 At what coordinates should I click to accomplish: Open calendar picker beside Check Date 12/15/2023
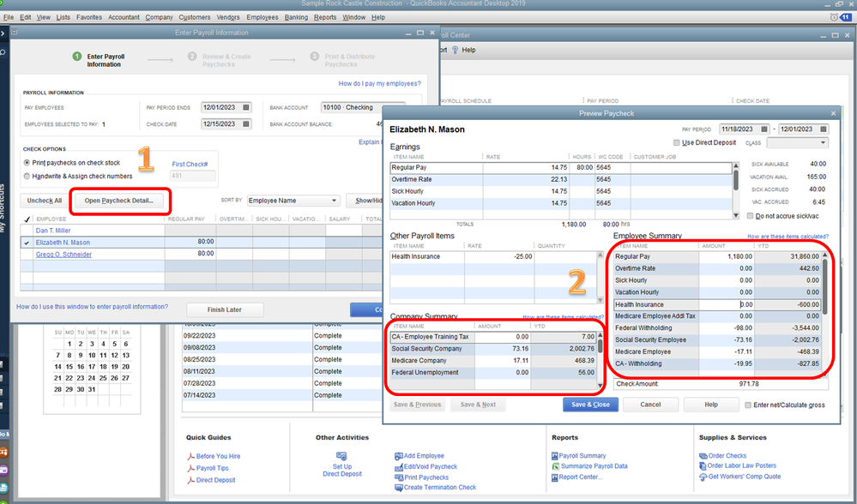tap(246, 124)
